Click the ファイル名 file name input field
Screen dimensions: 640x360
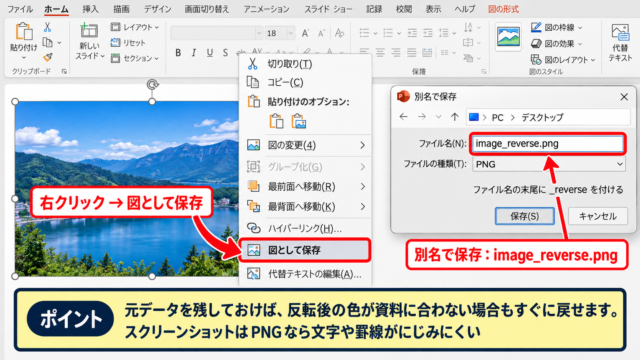pos(548,144)
